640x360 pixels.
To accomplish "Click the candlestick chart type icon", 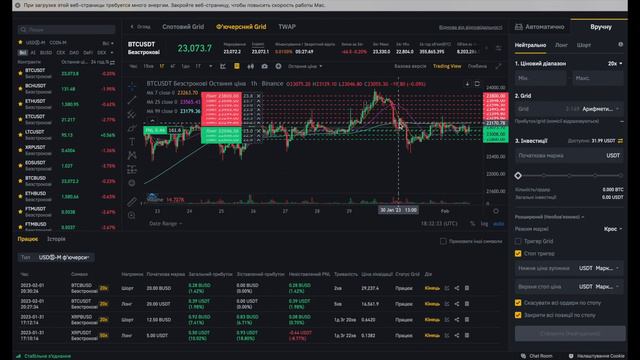I will tap(251, 66).
